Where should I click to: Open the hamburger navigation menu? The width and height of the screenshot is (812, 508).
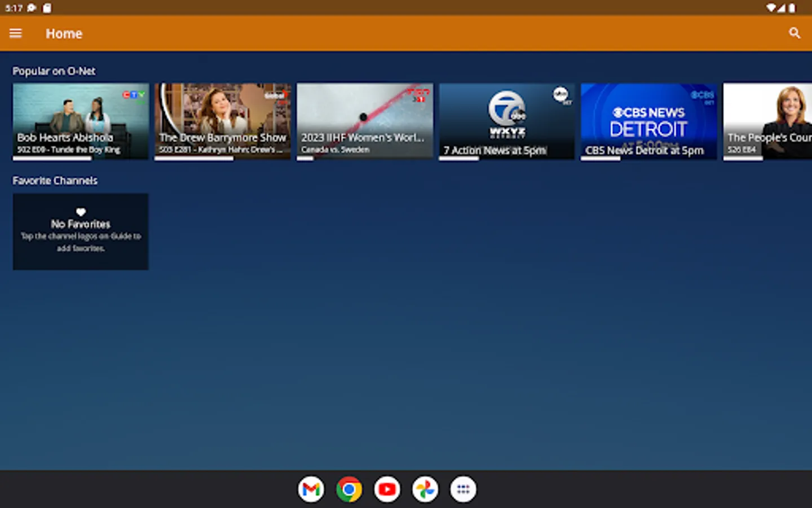coord(16,33)
